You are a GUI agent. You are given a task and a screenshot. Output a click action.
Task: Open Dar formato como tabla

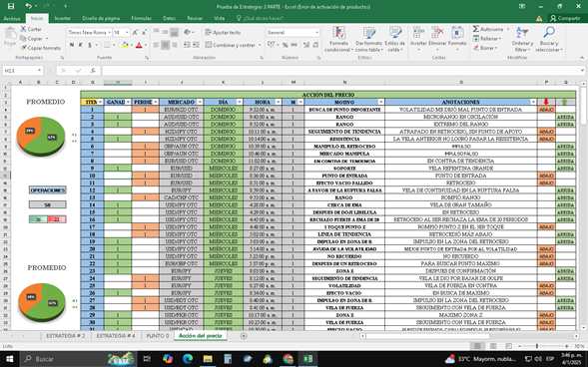[x=369, y=33]
